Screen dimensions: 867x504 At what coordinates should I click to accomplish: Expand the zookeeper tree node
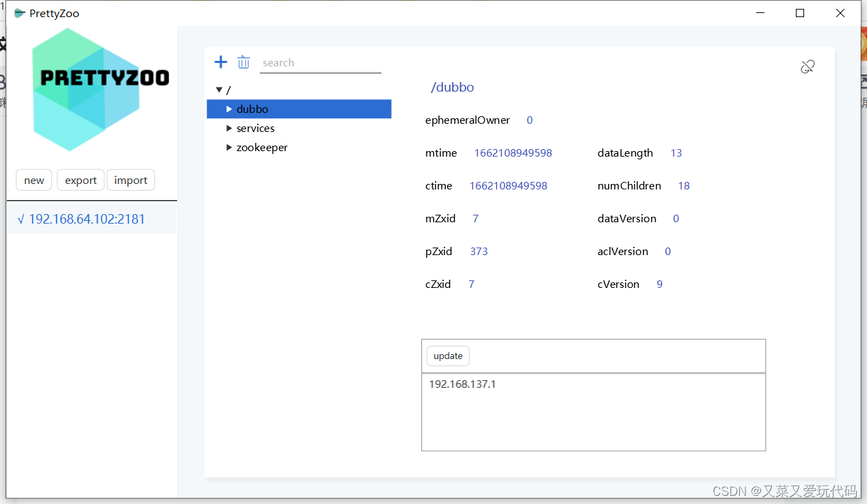(229, 147)
